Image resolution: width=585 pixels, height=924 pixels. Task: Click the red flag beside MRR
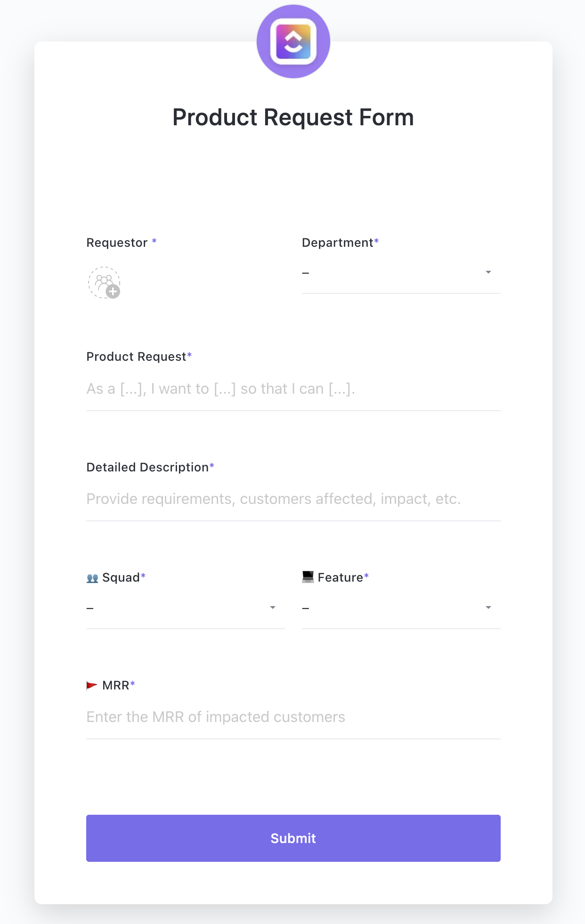click(91, 685)
